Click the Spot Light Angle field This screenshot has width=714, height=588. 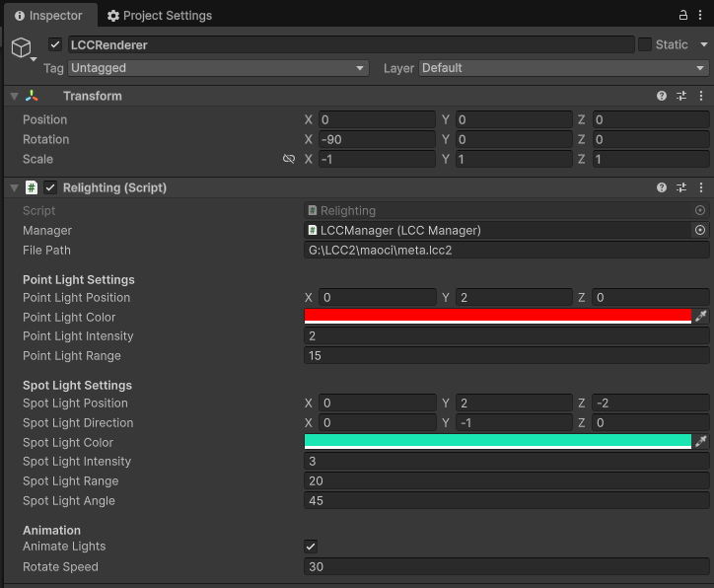tap(506, 500)
